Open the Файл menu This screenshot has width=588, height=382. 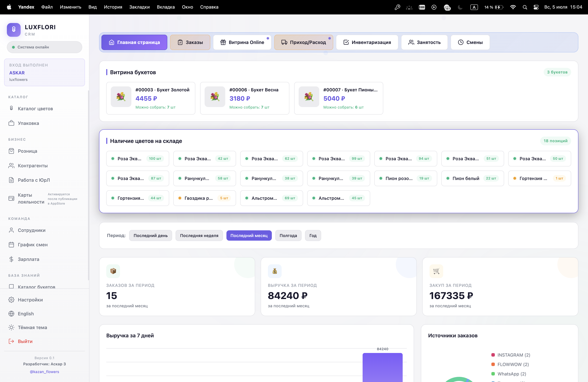click(47, 7)
